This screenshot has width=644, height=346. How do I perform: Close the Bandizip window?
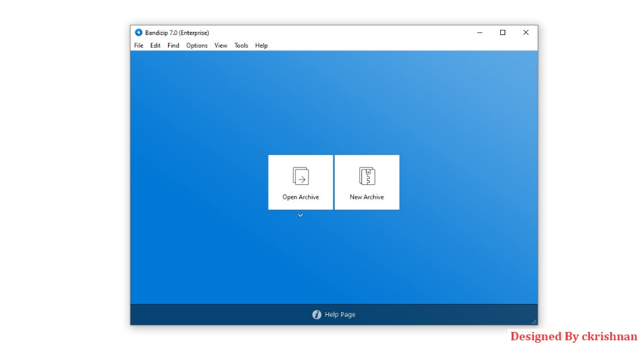coord(526,32)
